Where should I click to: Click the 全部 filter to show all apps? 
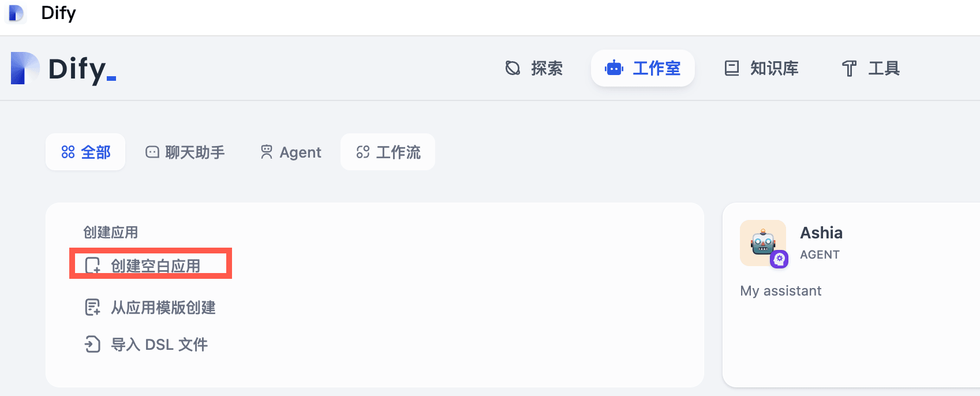(85, 152)
